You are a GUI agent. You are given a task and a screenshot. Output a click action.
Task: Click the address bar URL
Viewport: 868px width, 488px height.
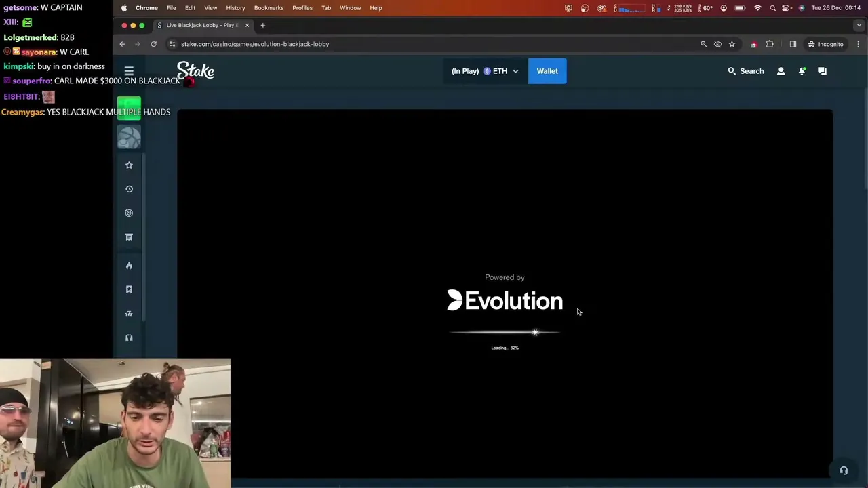(x=255, y=44)
